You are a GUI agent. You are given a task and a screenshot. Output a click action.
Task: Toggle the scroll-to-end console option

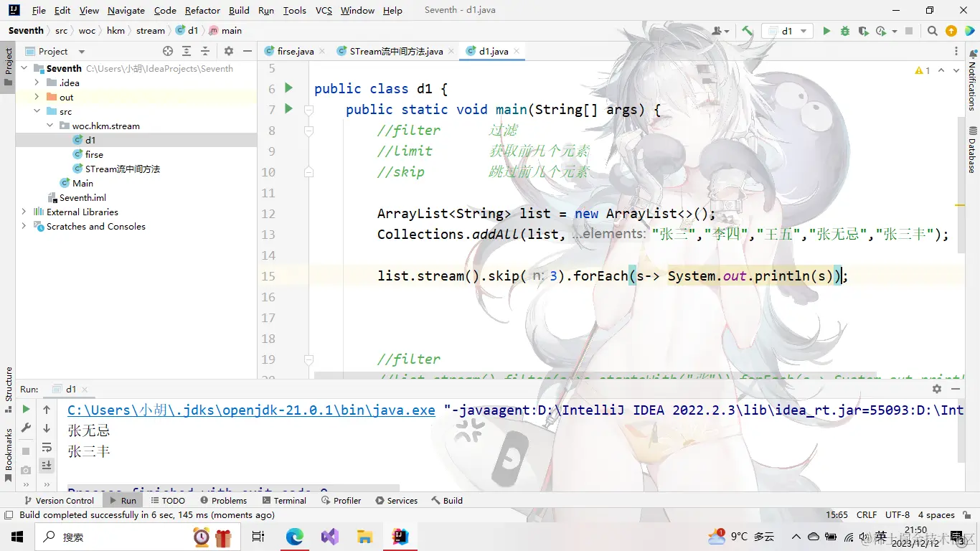(47, 465)
